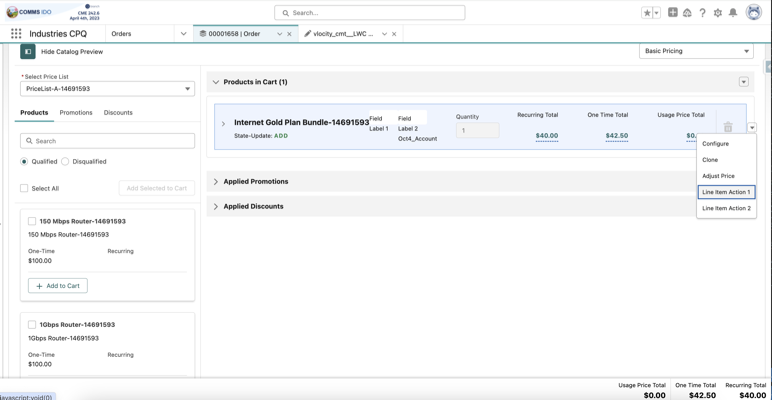The image size is (772, 400).
Task: Click the Oct4_Account field value
Action: (418, 138)
